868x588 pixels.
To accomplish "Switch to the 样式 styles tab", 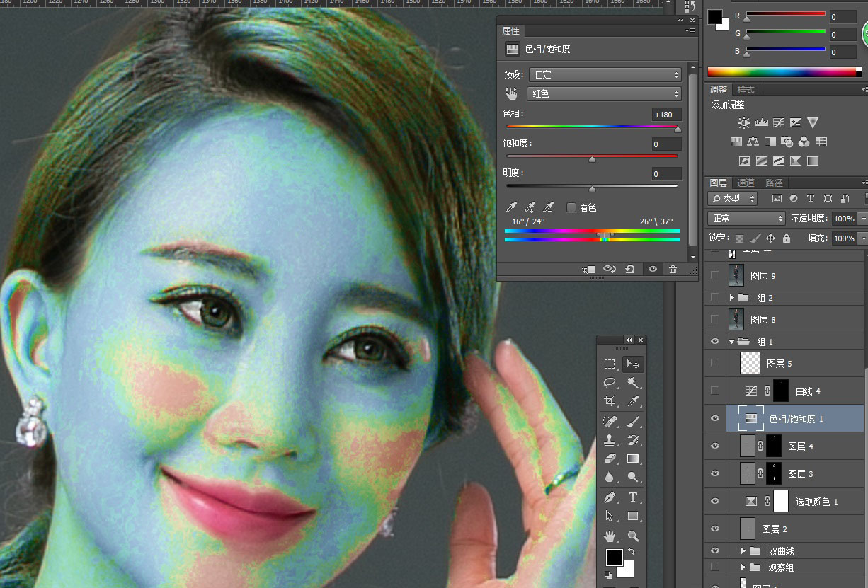I will pos(746,90).
